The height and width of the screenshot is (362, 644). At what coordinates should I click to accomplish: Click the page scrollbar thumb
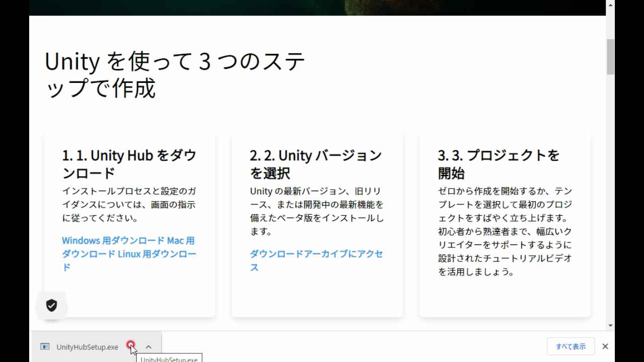click(x=610, y=56)
